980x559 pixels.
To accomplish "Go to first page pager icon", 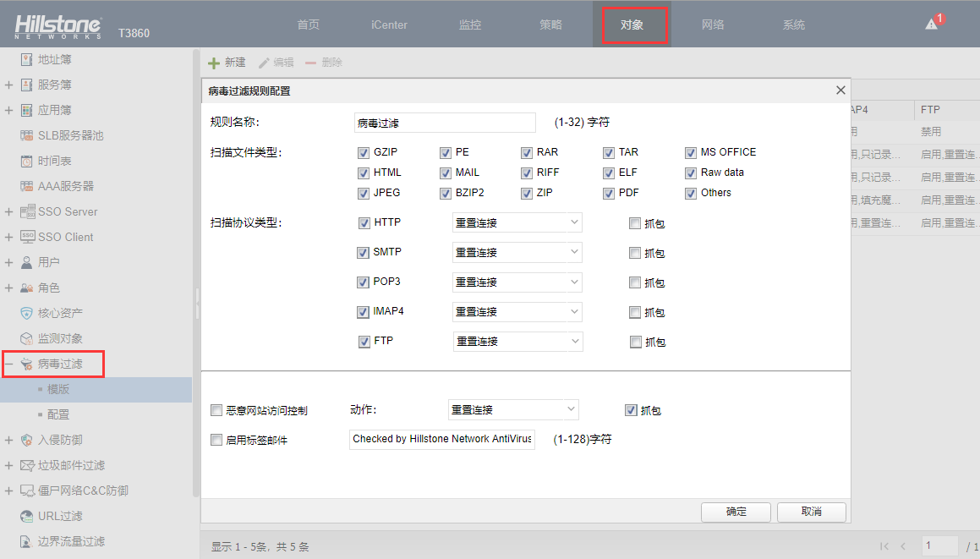I will coord(884,545).
